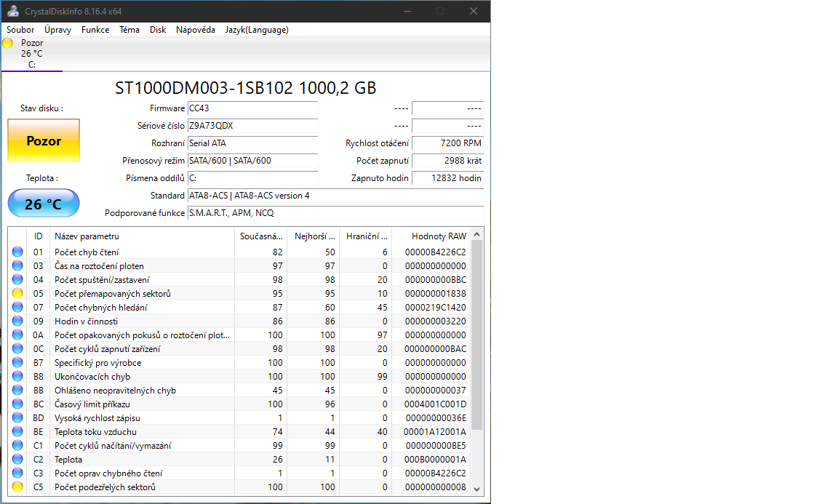The height and width of the screenshot is (504, 838).
Task: Click yellow warning icon for attribute 05
Action: click(x=17, y=294)
